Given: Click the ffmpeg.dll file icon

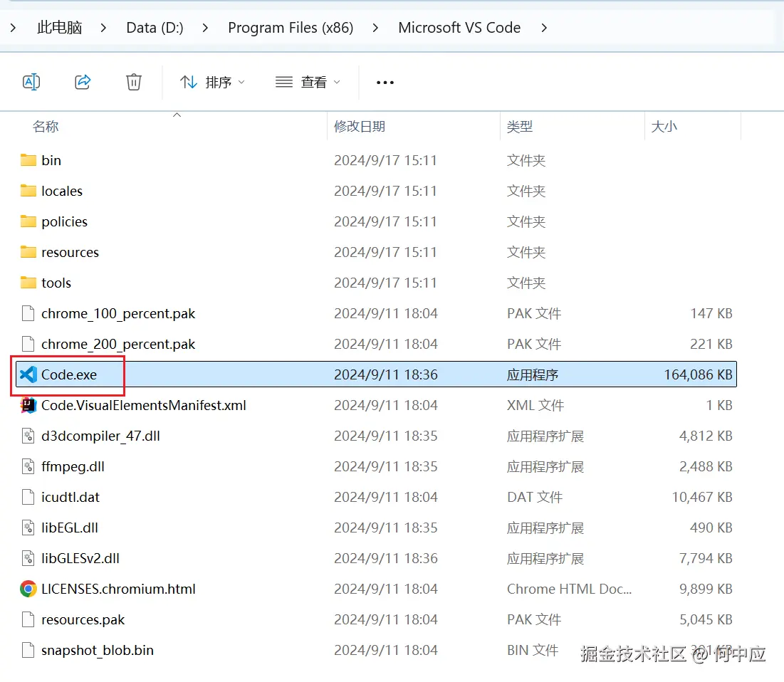Looking at the screenshot, I should click(x=28, y=466).
